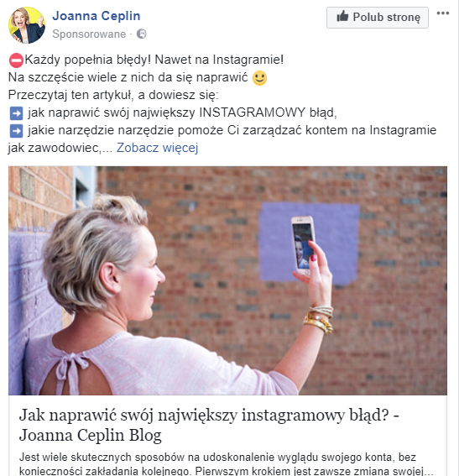Click the globe public audience icon
This screenshot has width=459, height=476.
coord(141,34)
